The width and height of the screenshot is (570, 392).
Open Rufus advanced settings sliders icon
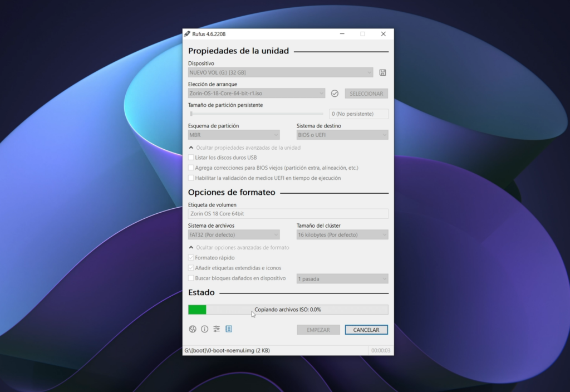[216, 329]
